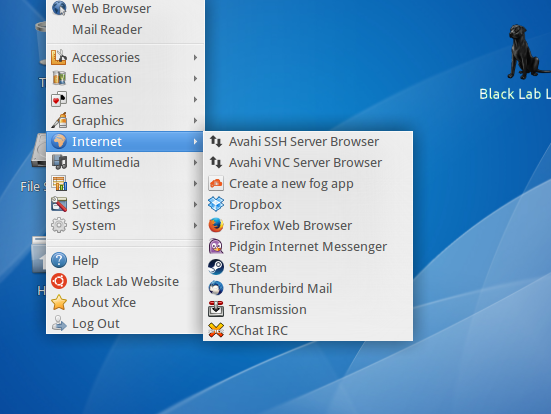Image resolution: width=551 pixels, height=414 pixels.
Task: Click the Avahi VNC Server Browser arrows icon
Action: 216,162
